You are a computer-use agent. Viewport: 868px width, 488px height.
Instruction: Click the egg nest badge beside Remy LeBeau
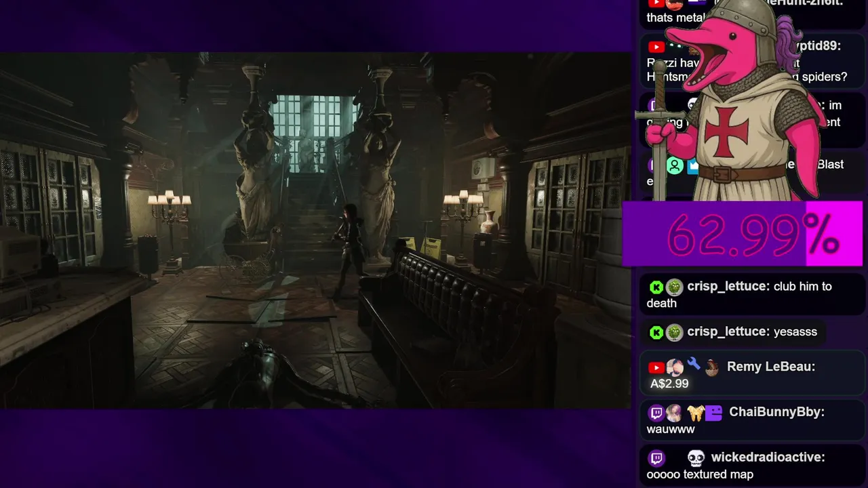(711, 367)
